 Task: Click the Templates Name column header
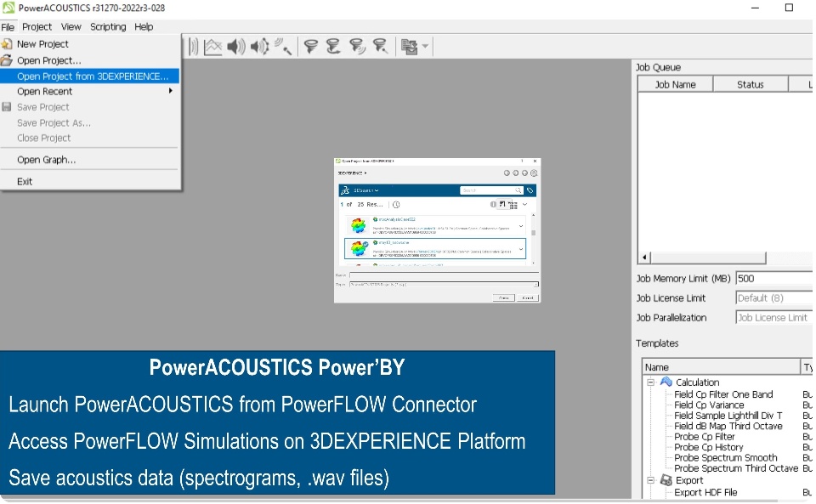(x=721, y=367)
